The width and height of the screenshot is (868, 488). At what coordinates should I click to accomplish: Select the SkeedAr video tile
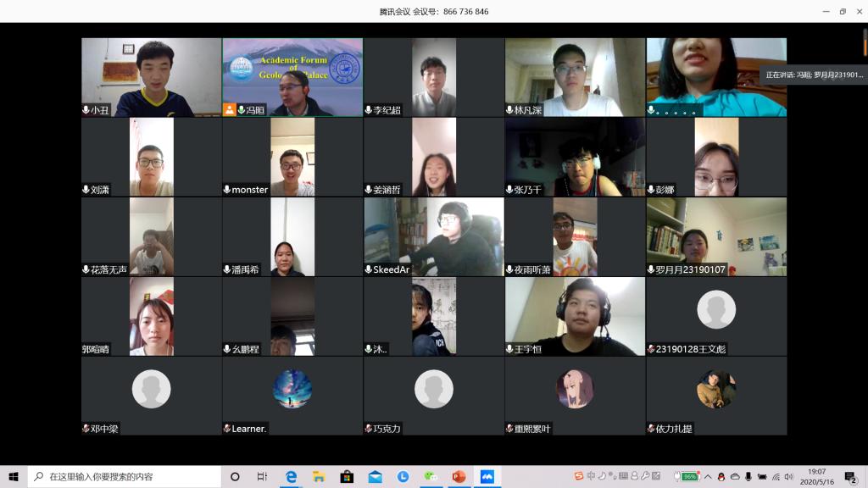tap(433, 236)
